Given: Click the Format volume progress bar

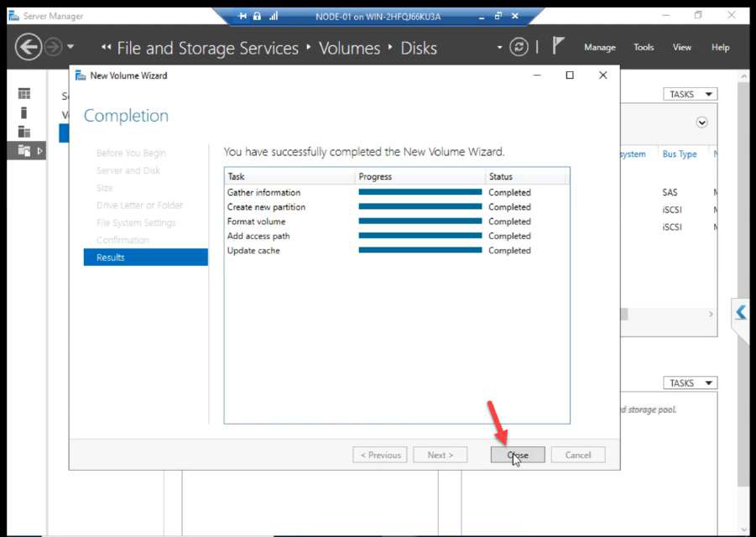Looking at the screenshot, I should coord(420,222).
